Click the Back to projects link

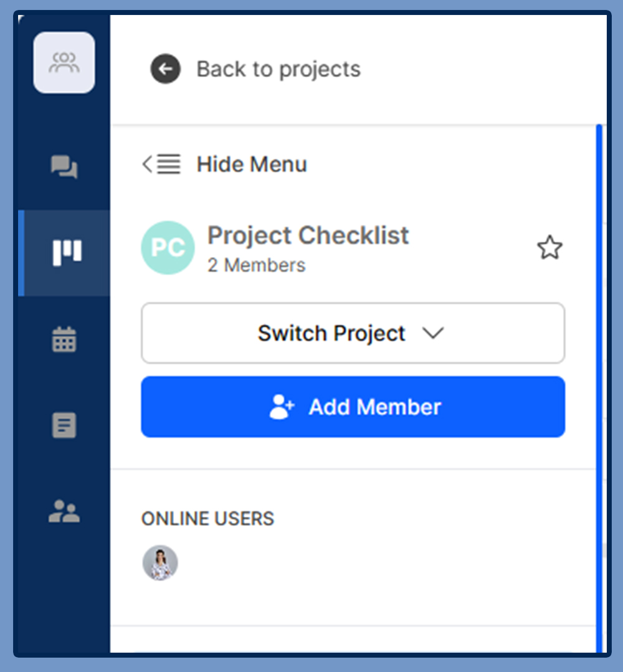(278, 69)
